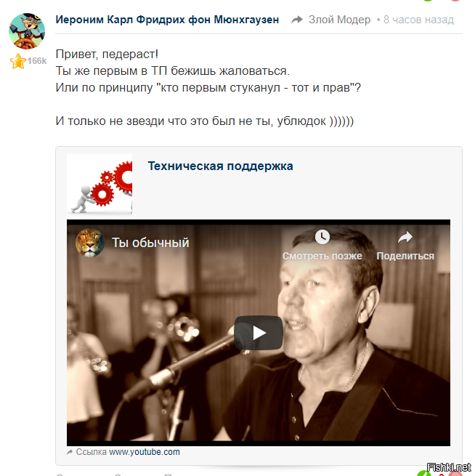
Task: Click the red dislike button at bottom
Action: 455,474
